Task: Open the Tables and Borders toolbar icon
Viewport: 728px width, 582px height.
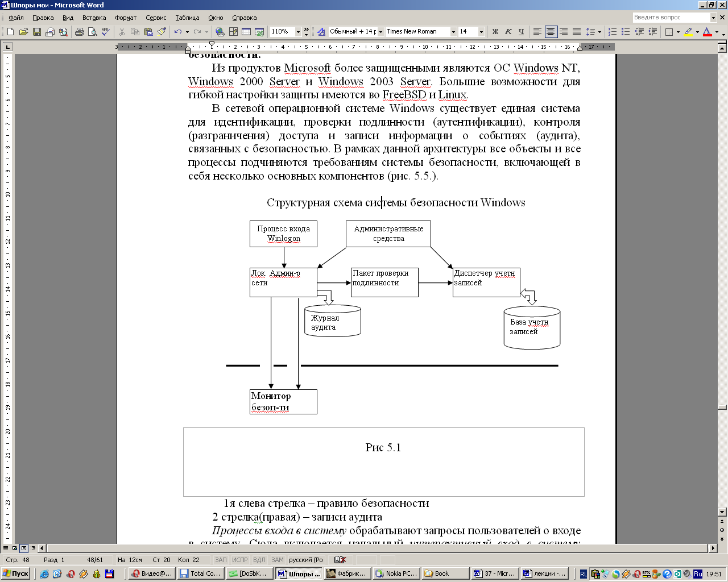Action: [233, 32]
